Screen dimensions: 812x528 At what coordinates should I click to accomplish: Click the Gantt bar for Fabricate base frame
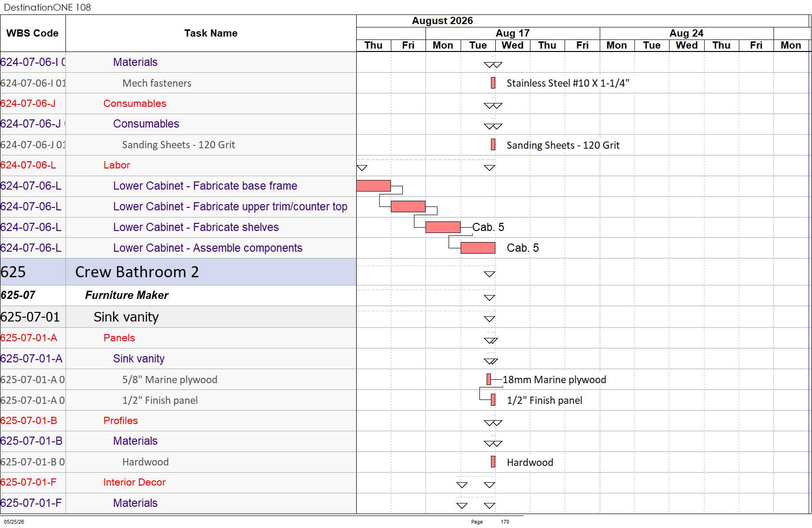pyautogui.click(x=374, y=186)
